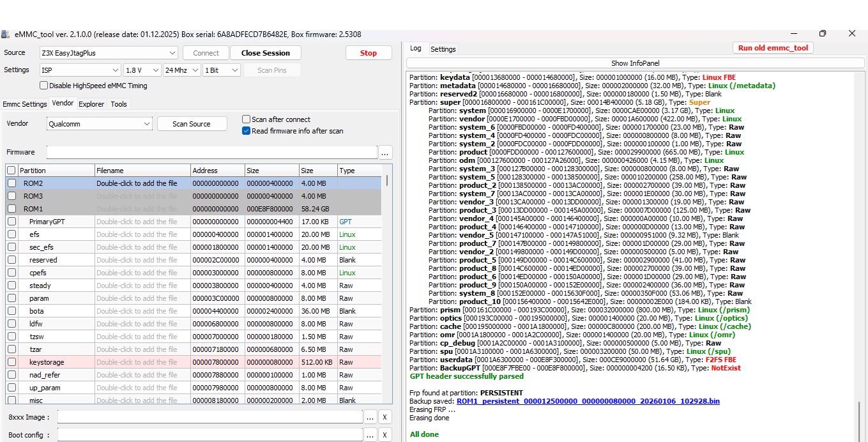
Task: Restore the window using the title bar button
Action: (x=823, y=33)
